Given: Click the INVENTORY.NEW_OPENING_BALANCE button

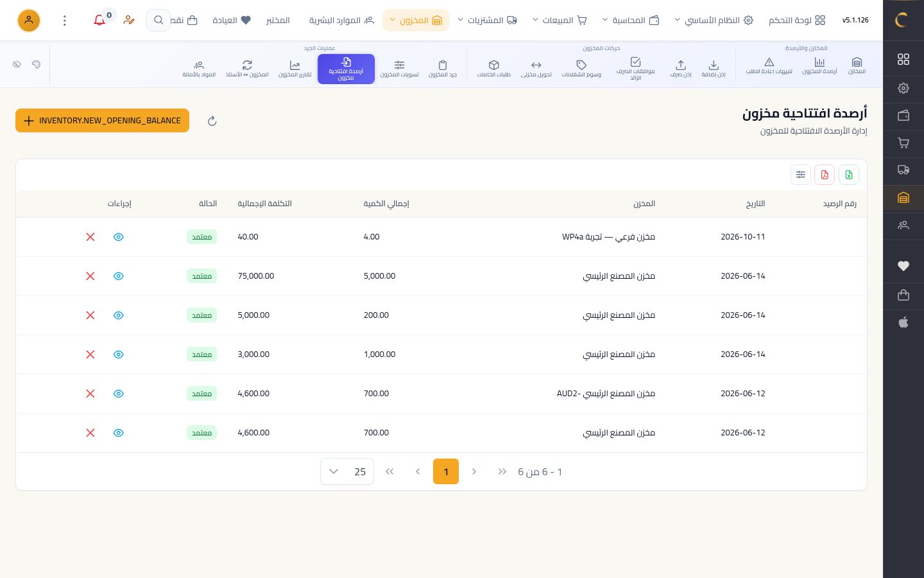Looking at the screenshot, I should pyautogui.click(x=102, y=121).
